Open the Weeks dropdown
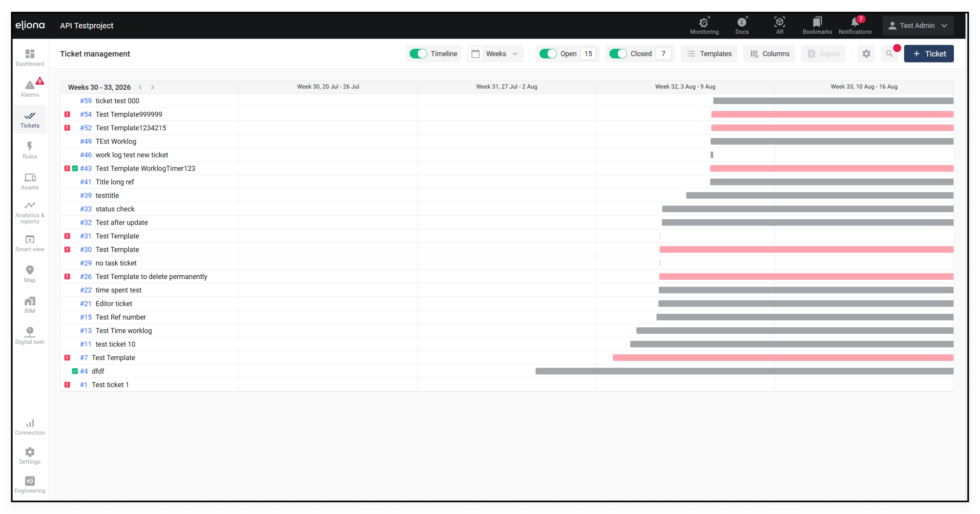The height and width of the screenshot is (514, 980). (x=495, y=54)
